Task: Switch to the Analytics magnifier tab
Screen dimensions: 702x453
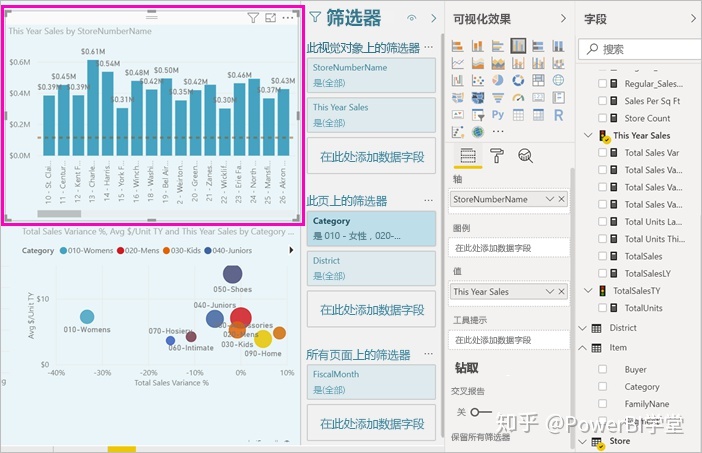Action: pos(525,156)
